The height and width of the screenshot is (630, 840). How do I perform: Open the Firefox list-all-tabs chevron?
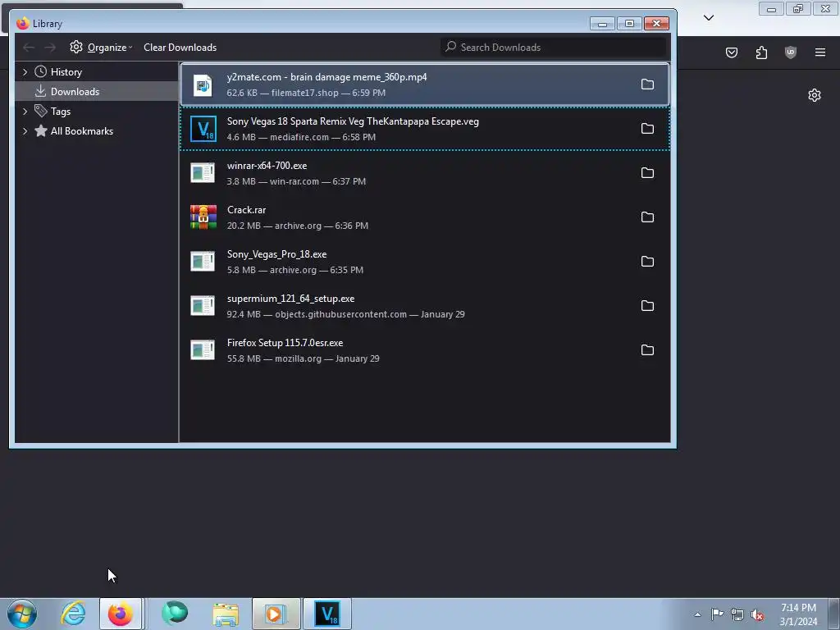(x=708, y=18)
